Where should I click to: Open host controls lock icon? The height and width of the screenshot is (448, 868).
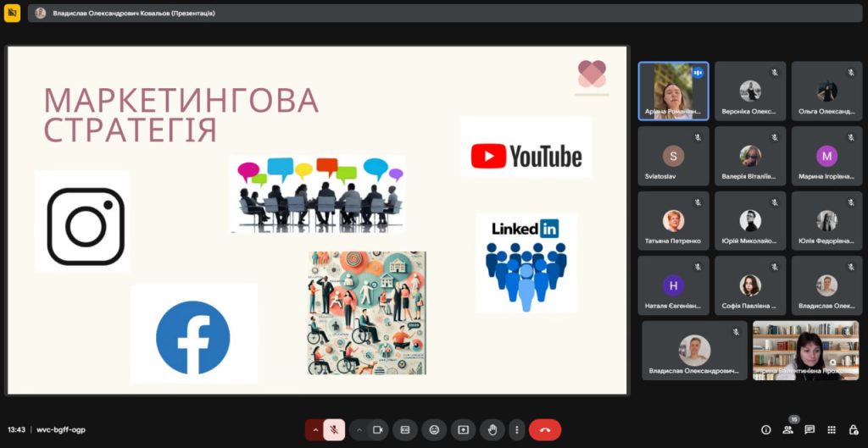tap(854, 429)
